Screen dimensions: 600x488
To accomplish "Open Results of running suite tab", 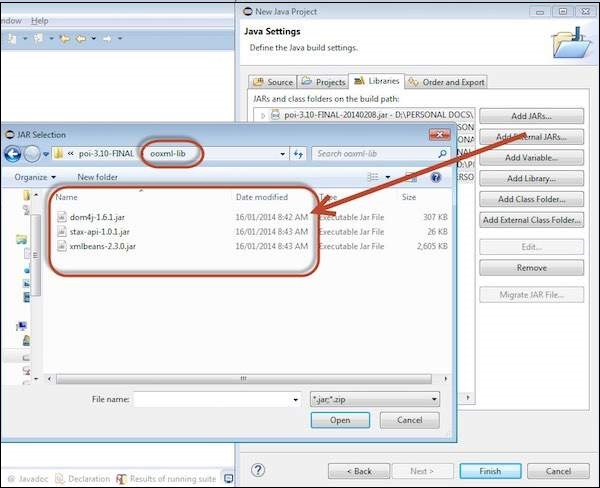I will tap(166, 479).
